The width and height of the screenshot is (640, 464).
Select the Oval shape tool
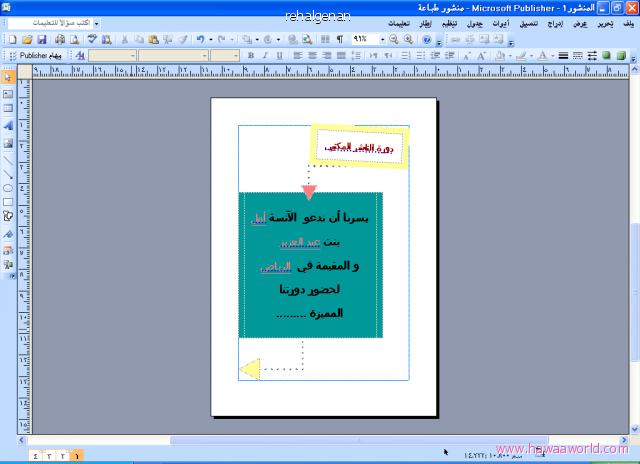coord(8,187)
